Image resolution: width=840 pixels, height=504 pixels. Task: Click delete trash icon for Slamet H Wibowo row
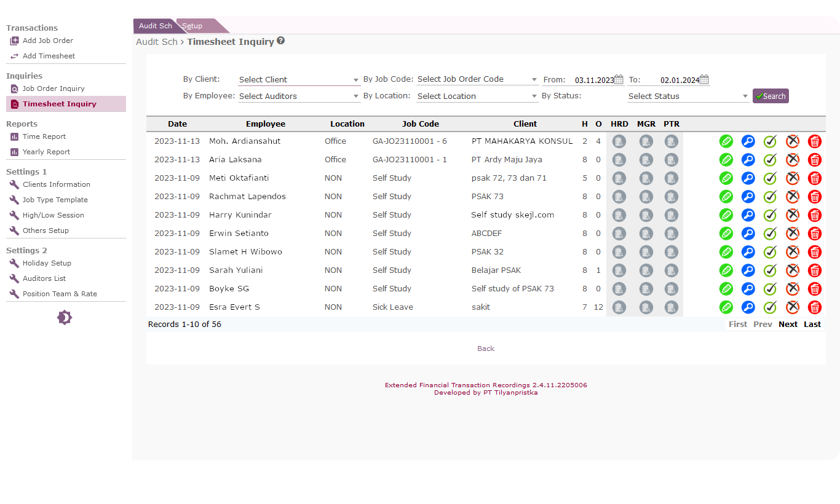[x=815, y=252]
